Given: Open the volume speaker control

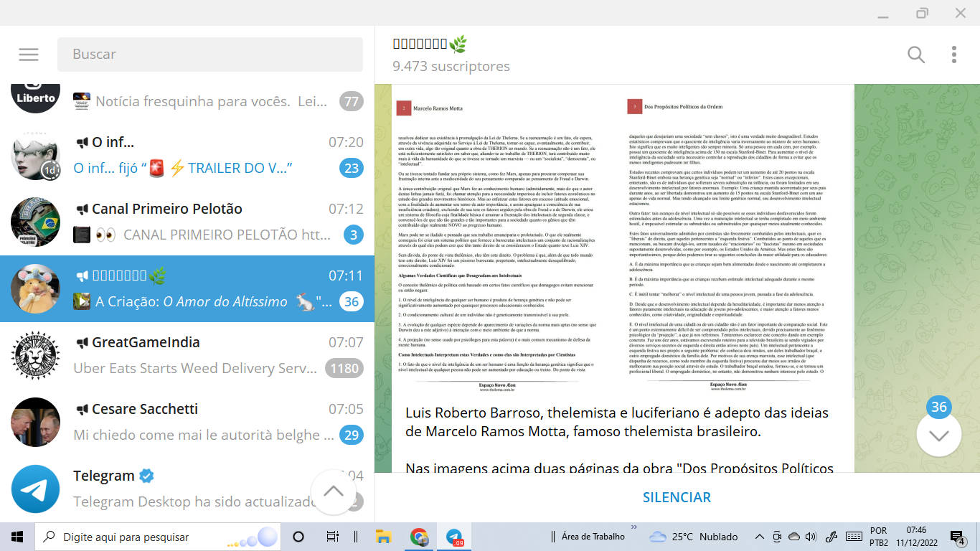Looking at the screenshot, I should coord(811,537).
